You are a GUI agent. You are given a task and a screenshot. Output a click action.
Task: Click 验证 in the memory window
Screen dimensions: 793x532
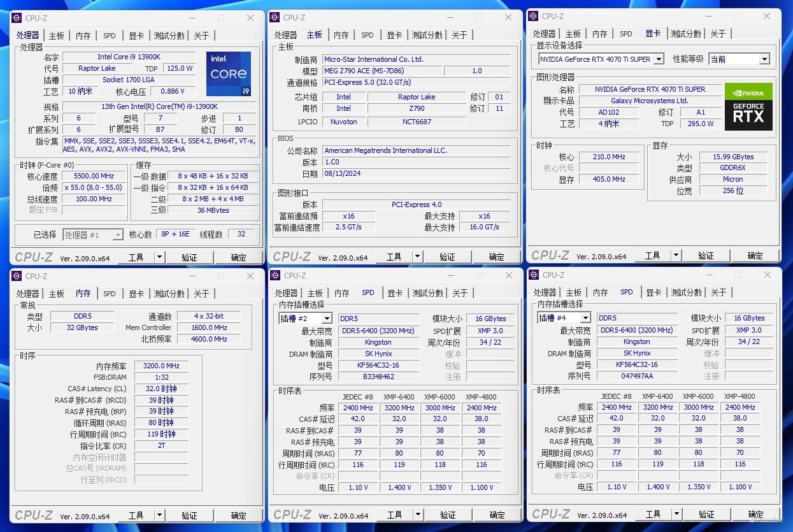pyautogui.click(x=189, y=515)
